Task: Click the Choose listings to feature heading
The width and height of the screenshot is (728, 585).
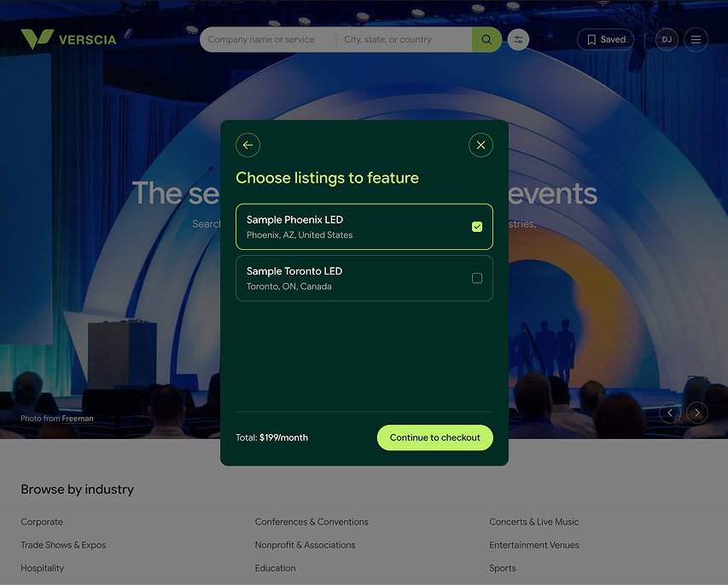Action: tap(328, 178)
